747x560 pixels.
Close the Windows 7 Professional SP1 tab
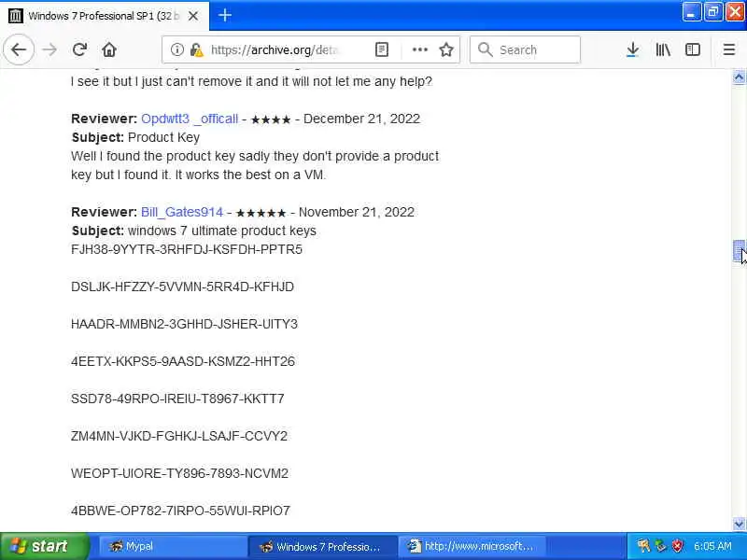tap(193, 16)
